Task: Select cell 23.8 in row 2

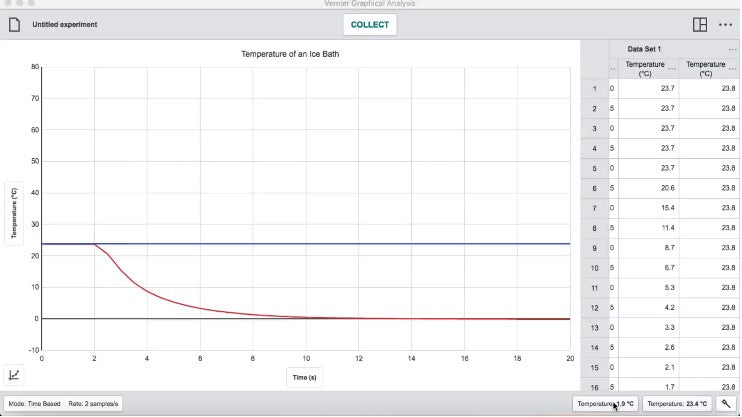Action: point(709,108)
